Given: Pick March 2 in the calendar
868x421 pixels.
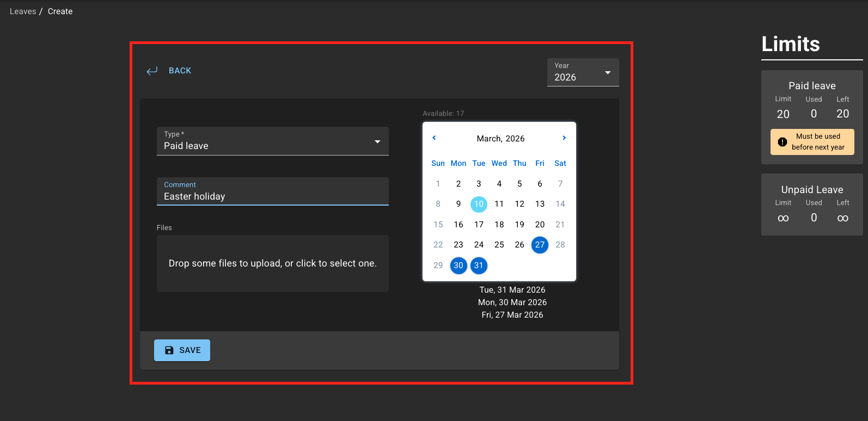Looking at the screenshot, I should 459,184.
